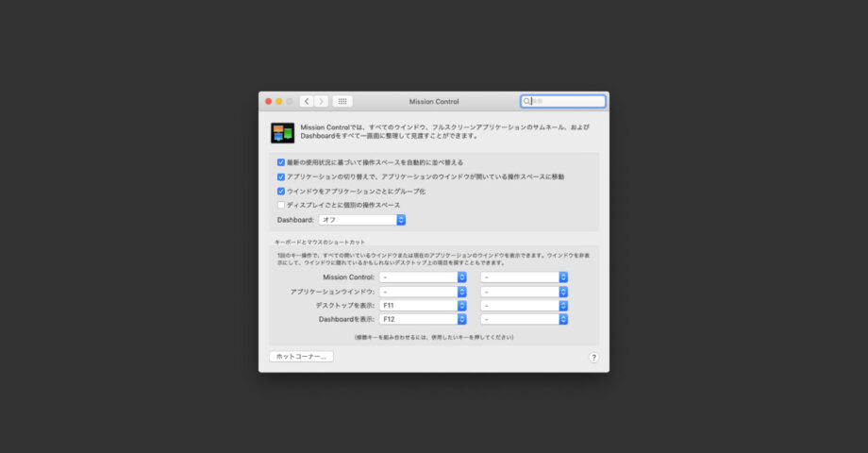Viewport: 868px width, 453px height.
Task: Click the デスクトップを表示: label
Action: (x=345, y=305)
